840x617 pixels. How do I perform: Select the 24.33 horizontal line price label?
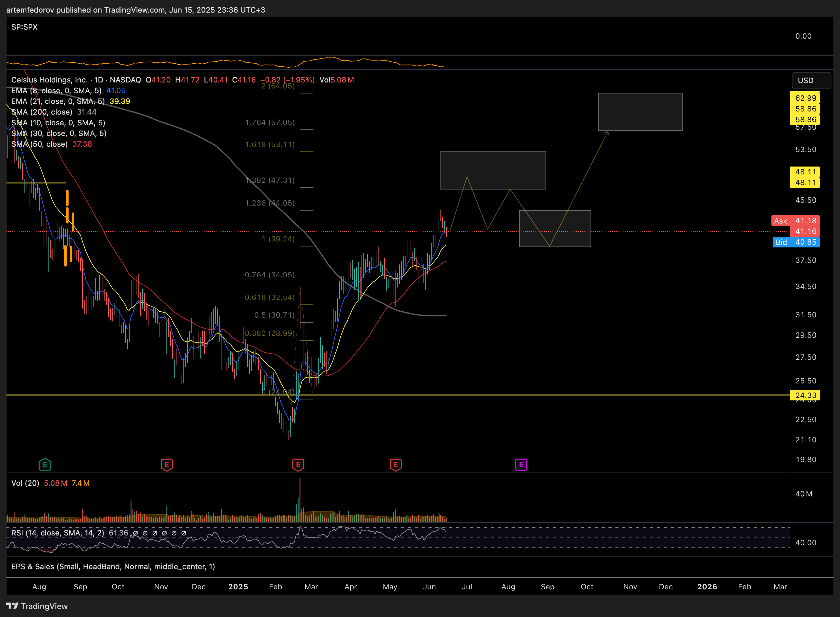click(805, 395)
